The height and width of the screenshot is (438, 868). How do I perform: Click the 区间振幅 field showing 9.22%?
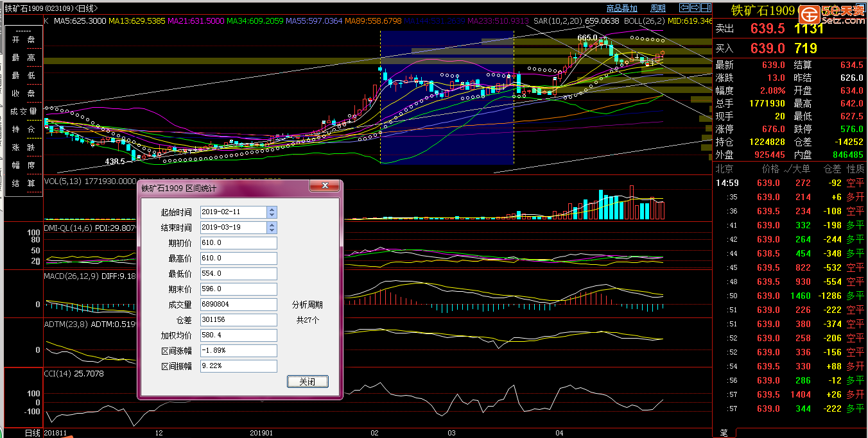coord(238,366)
